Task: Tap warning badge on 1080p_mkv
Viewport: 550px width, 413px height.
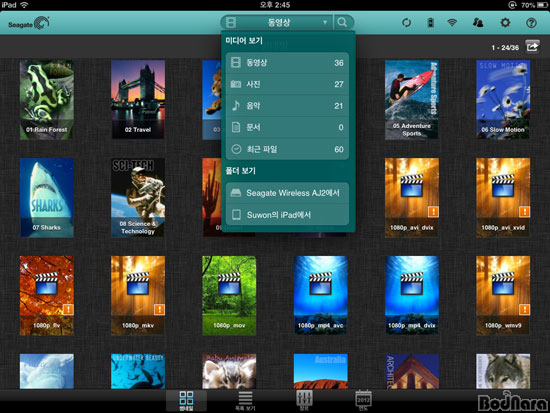Action: 159,309
